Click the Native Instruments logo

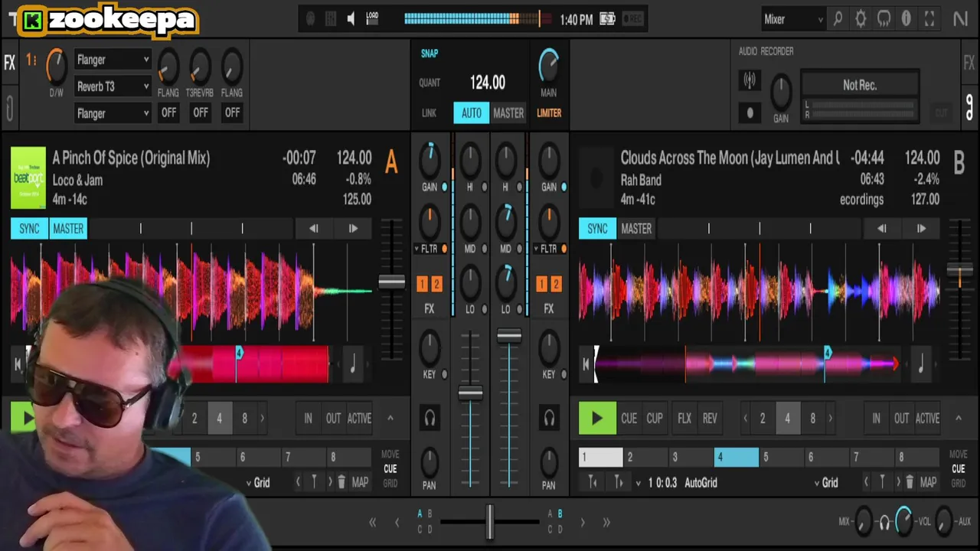[960, 19]
